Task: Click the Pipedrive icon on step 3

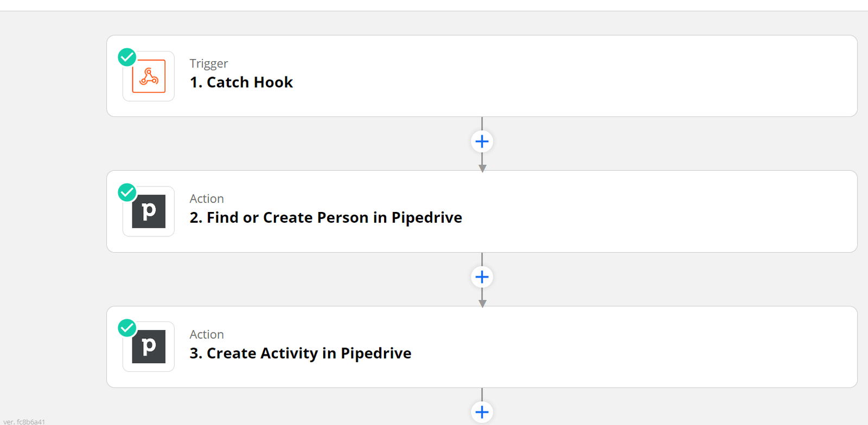Action: [x=149, y=347]
